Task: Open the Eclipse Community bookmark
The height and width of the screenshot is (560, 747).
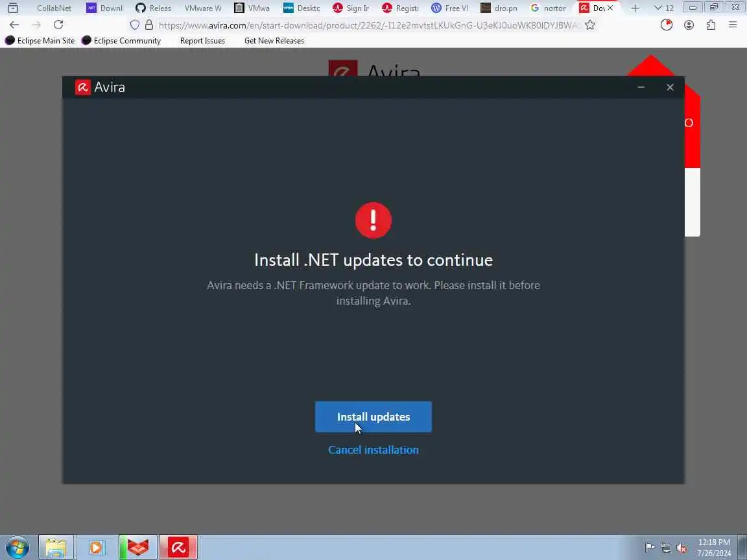Action: coord(121,40)
